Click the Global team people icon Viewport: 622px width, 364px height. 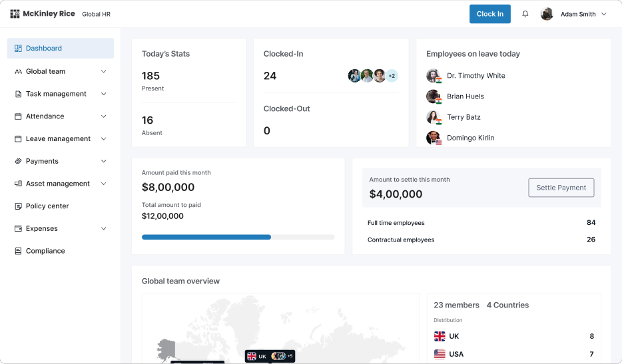(x=18, y=71)
